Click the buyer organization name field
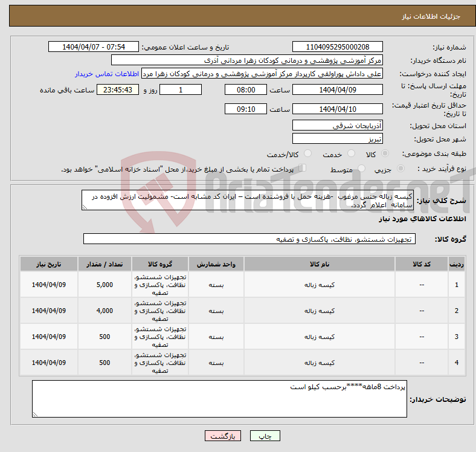 tap(247, 60)
